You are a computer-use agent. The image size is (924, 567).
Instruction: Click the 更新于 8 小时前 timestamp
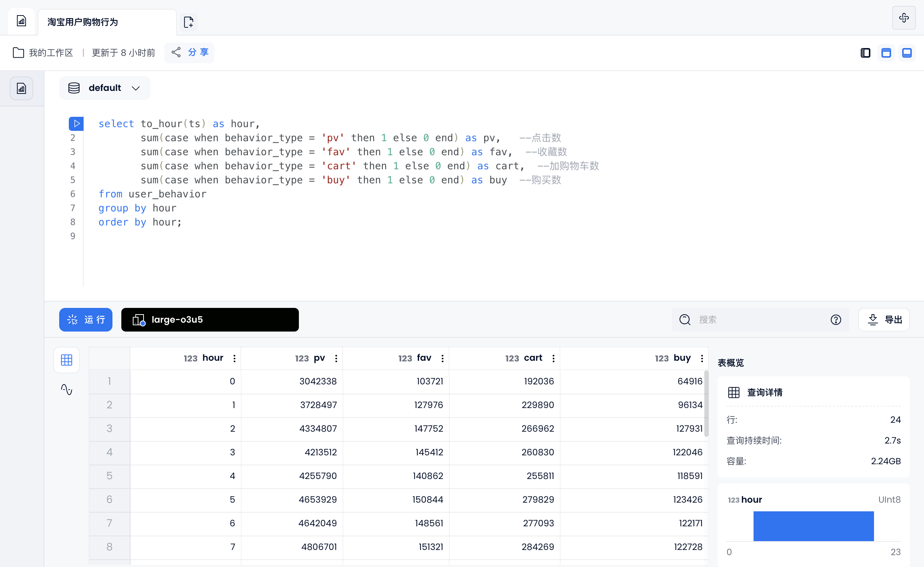tap(124, 52)
